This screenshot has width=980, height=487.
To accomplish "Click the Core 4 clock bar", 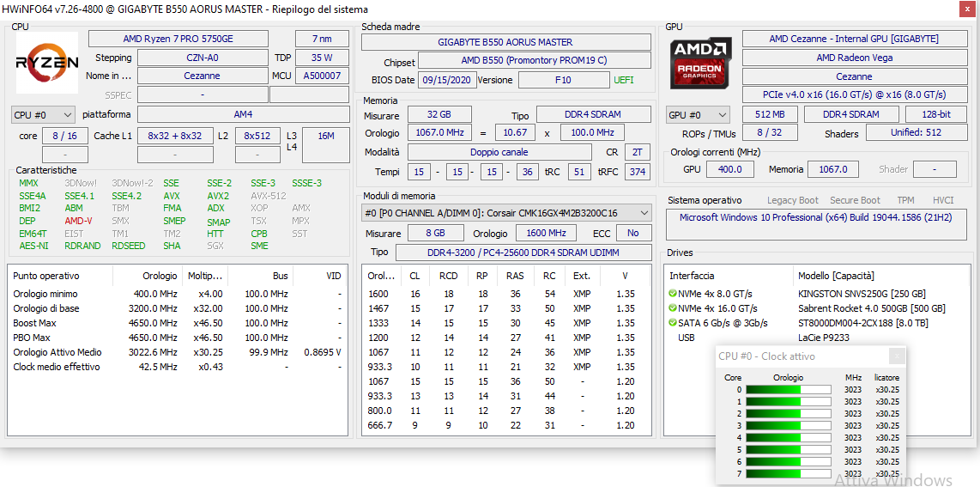I will click(788, 437).
